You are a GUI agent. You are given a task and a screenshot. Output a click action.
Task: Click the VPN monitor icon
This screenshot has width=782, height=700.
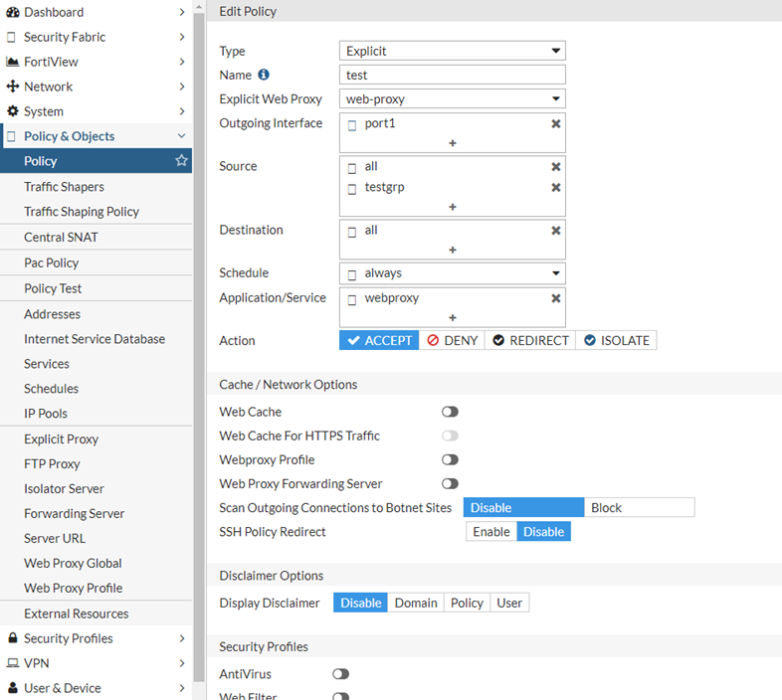coord(13,663)
